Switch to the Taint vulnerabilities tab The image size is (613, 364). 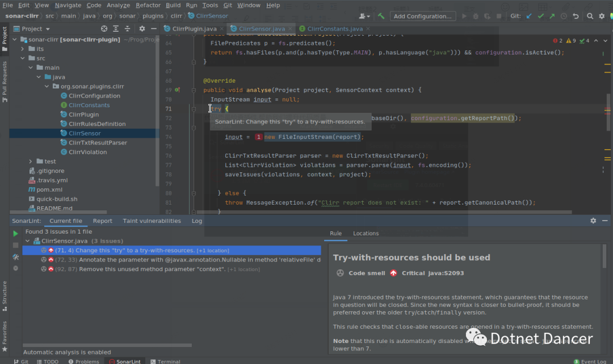click(x=152, y=221)
